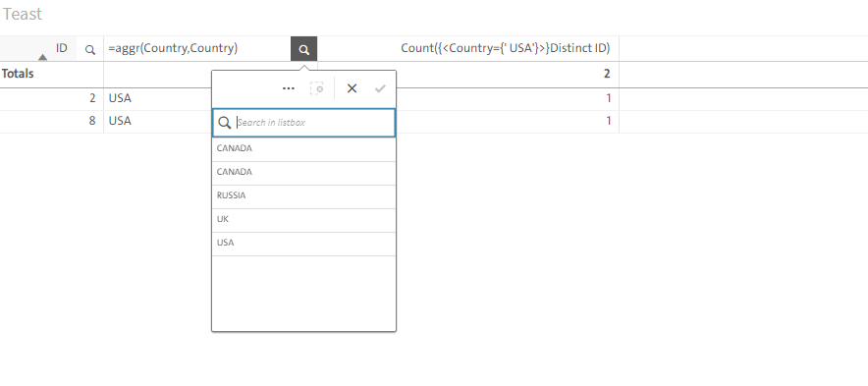Click the USA cell in the ID 2 row
This screenshot has width=868, height=386.
pyautogui.click(x=120, y=99)
